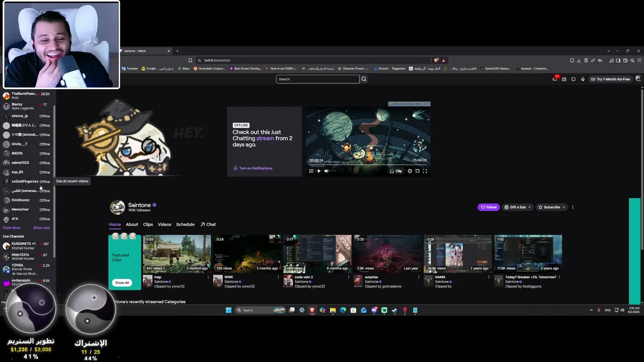Image resolution: width=644 pixels, height=362 pixels.
Task: Switch video to theatre mode
Action: 417,171
